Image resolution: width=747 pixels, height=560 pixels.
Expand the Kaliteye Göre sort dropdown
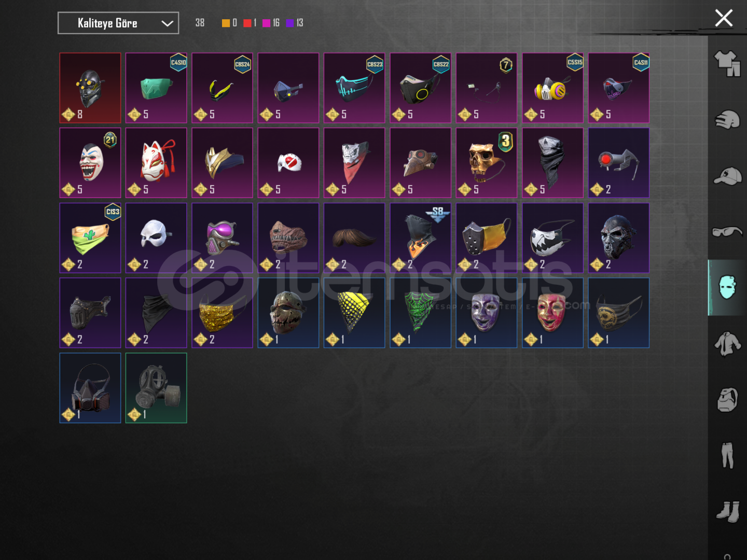pos(118,23)
